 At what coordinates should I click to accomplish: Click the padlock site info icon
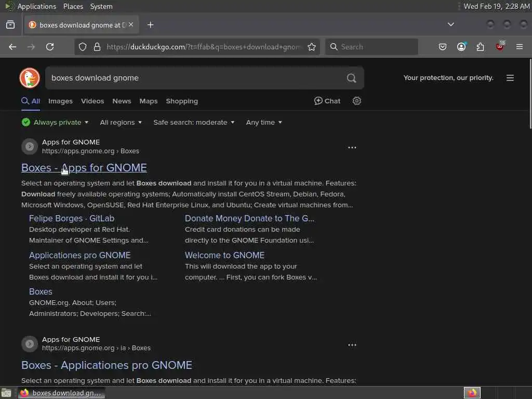coord(97,47)
